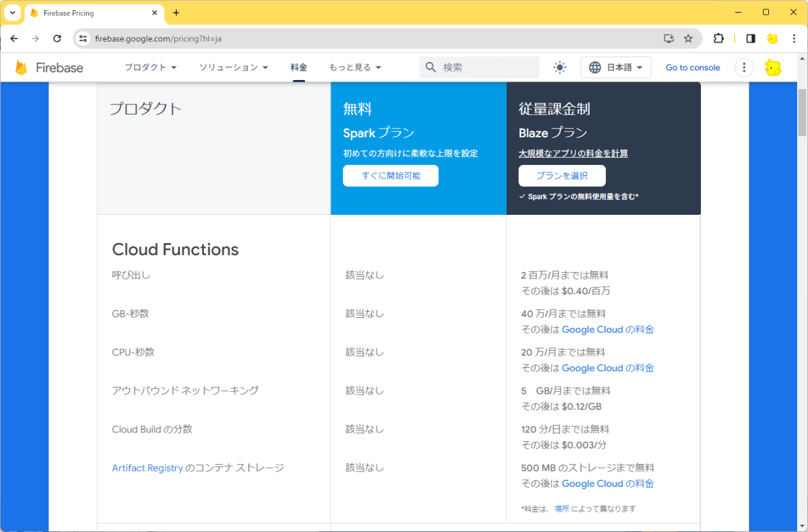Open the 日本語 language selector

pyautogui.click(x=616, y=67)
